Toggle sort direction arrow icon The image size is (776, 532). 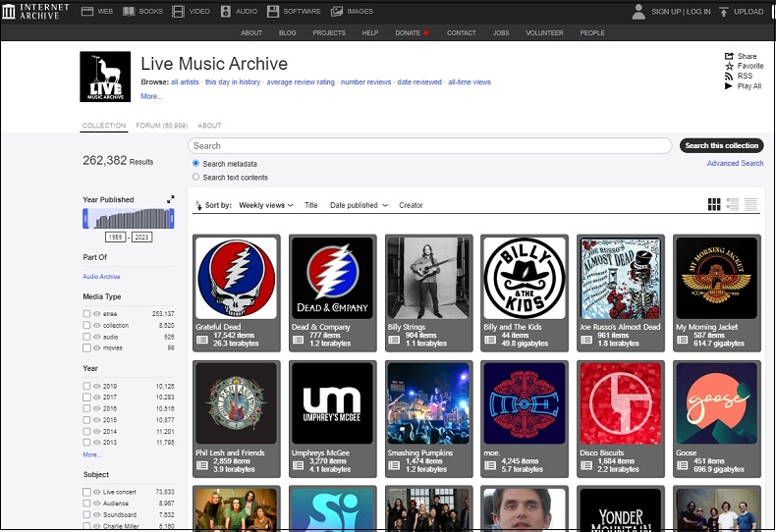[x=198, y=205]
